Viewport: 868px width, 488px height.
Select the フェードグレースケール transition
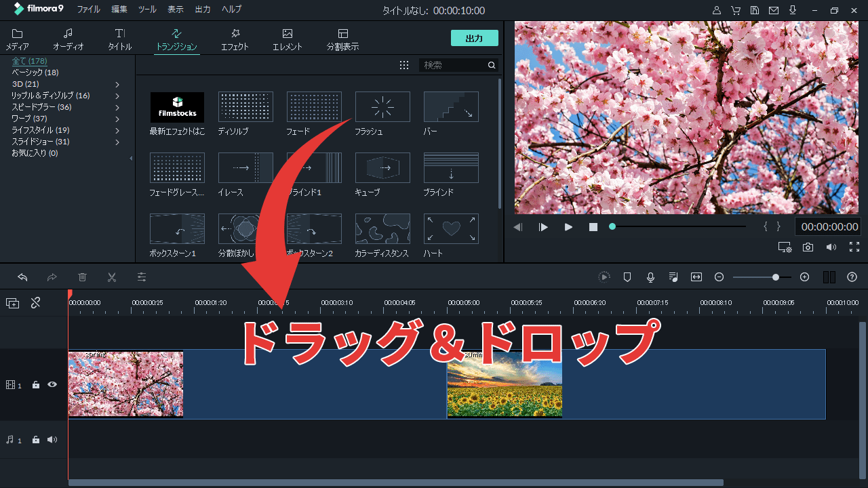pyautogui.click(x=177, y=168)
